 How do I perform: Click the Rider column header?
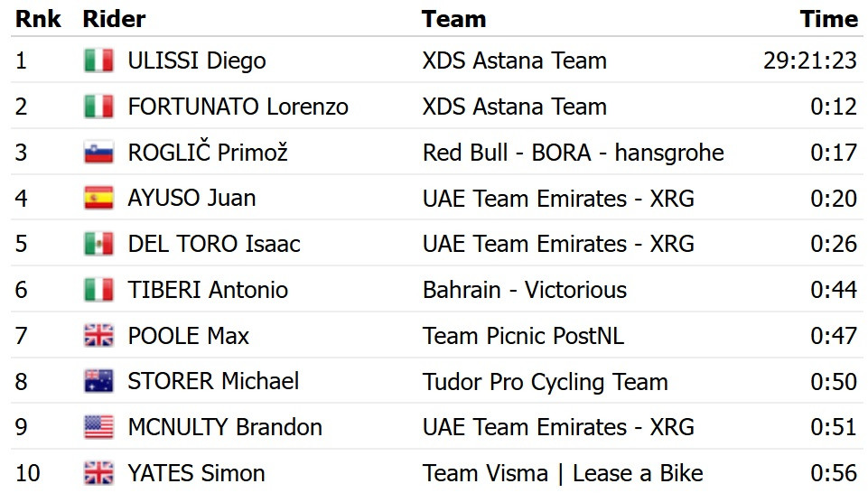click(114, 19)
